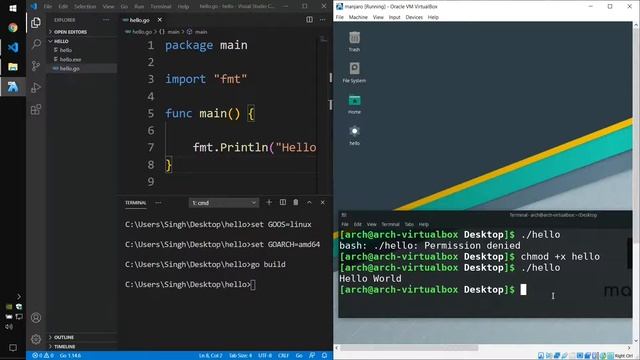
Task: Open editor More Actions ellipsis
Action: coord(322,20)
